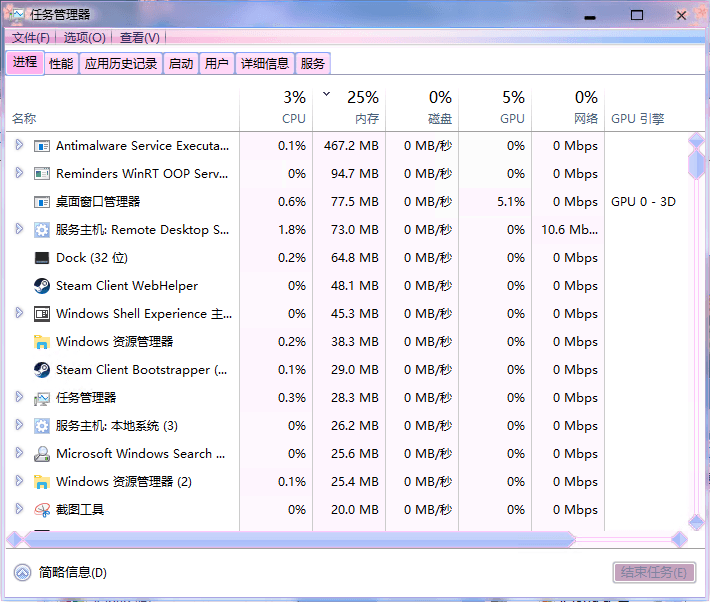Image resolution: width=710 pixels, height=602 pixels.
Task: Open the 查看(V) menu
Action: (139, 38)
